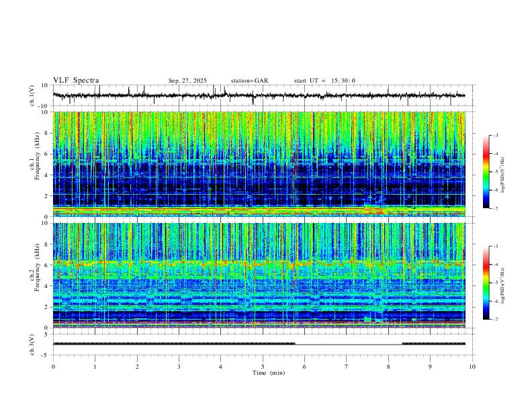Click the "ch.3(V)" axis label
This screenshot has width=532, height=411.
pyautogui.click(x=32, y=345)
